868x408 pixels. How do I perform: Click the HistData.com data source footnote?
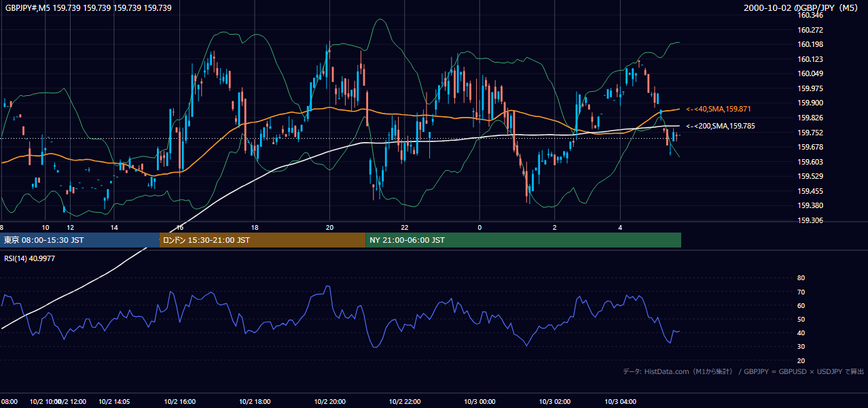[x=744, y=371]
